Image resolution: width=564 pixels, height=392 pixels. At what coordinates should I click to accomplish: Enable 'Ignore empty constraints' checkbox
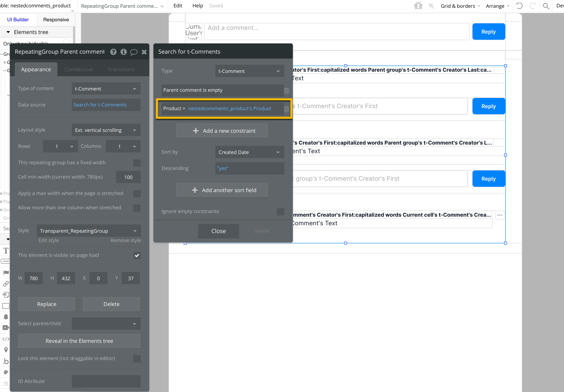coord(280,212)
